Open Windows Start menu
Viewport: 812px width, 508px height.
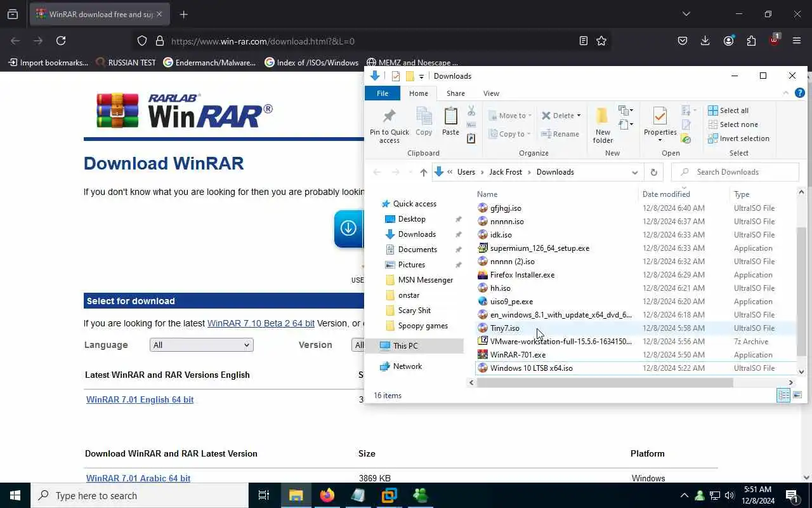click(x=15, y=495)
